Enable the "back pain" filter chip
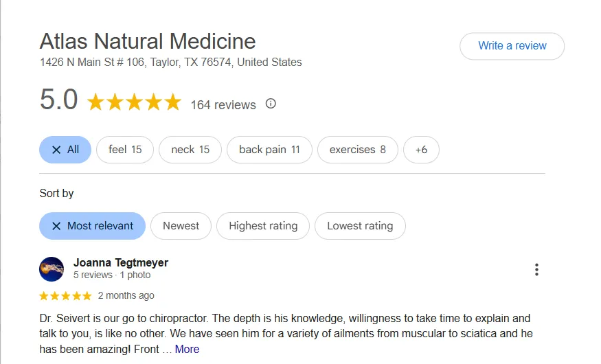The height and width of the screenshot is (364, 601). (269, 150)
